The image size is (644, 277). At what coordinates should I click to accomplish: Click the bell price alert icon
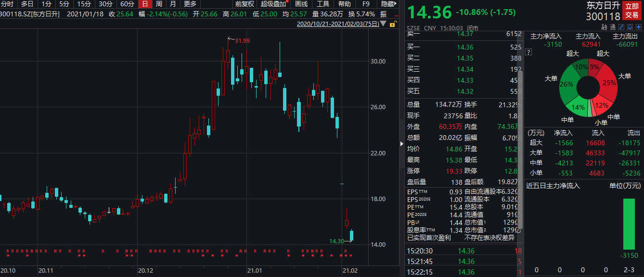pyautogui.click(x=629, y=27)
